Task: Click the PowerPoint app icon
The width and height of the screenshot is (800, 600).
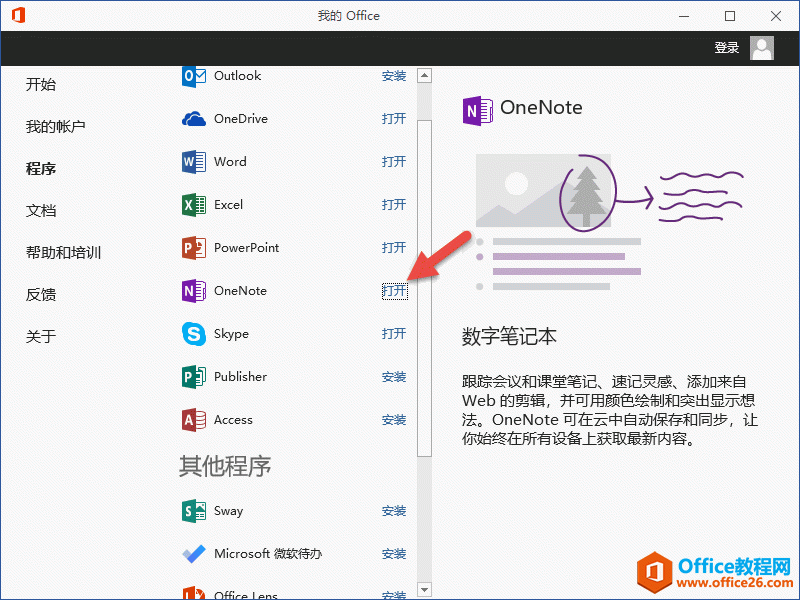Action: click(x=194, y=248)
